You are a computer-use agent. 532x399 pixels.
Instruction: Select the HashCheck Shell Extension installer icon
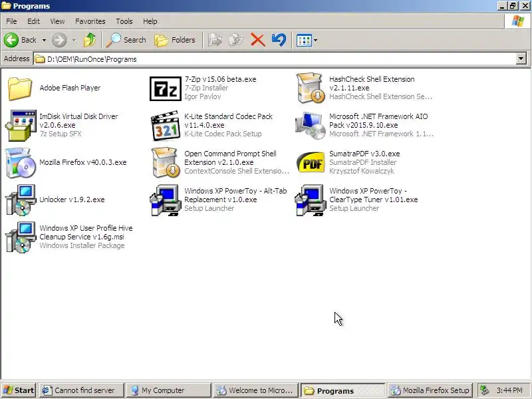pyautogui.click(x=310, y=88)
